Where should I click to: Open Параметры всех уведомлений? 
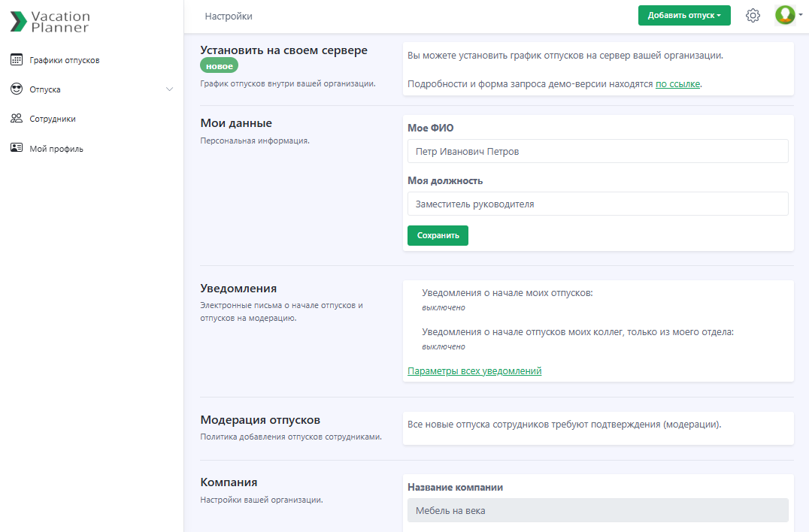pyautogui.click(x=474, y=370)
